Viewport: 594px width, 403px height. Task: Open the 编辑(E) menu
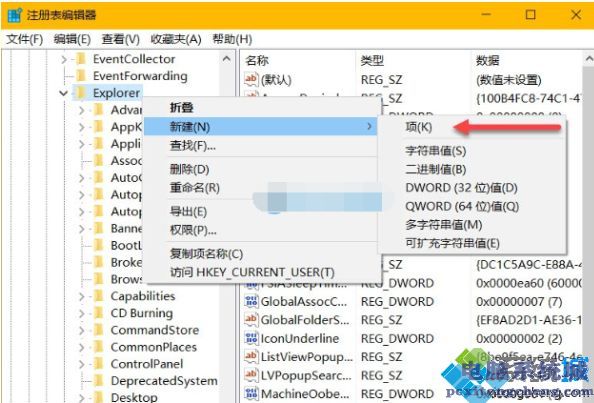coord(72,39)
